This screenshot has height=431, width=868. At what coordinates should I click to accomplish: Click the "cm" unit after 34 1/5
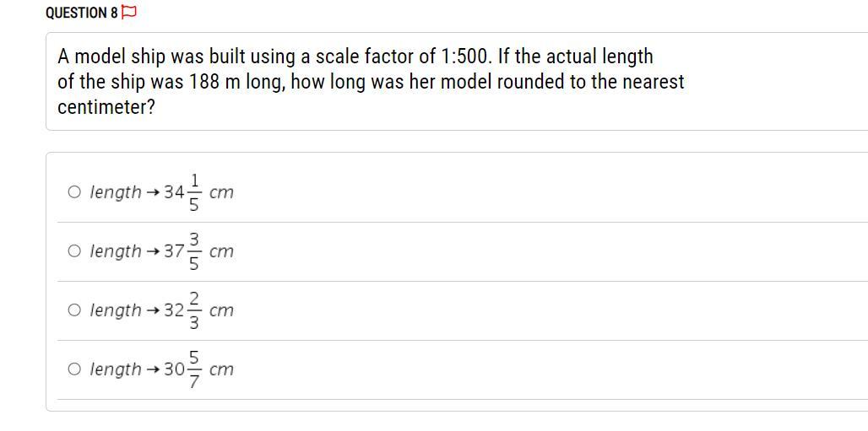click(221, 193)
